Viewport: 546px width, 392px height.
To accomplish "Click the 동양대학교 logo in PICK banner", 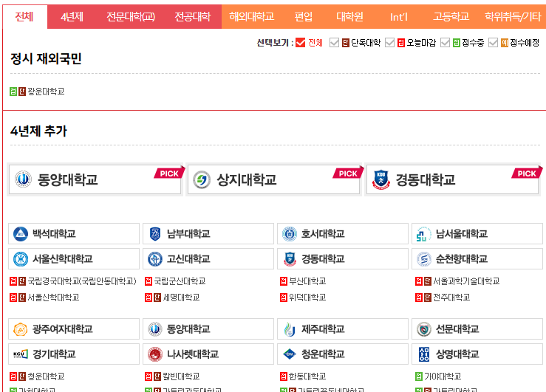I will (23, 179).
